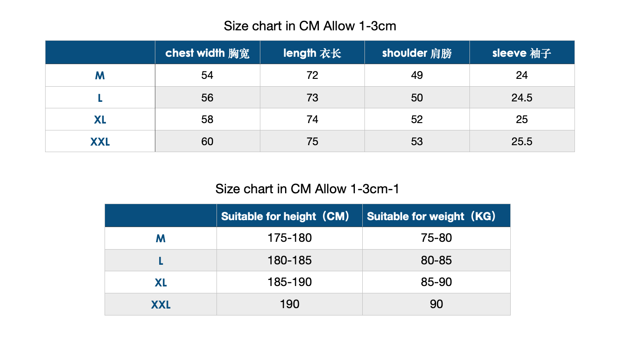
Task: Click the title Size chart in CM Allow 1-3cm-1
Action: pyautogui.click(x=307, y=189)
